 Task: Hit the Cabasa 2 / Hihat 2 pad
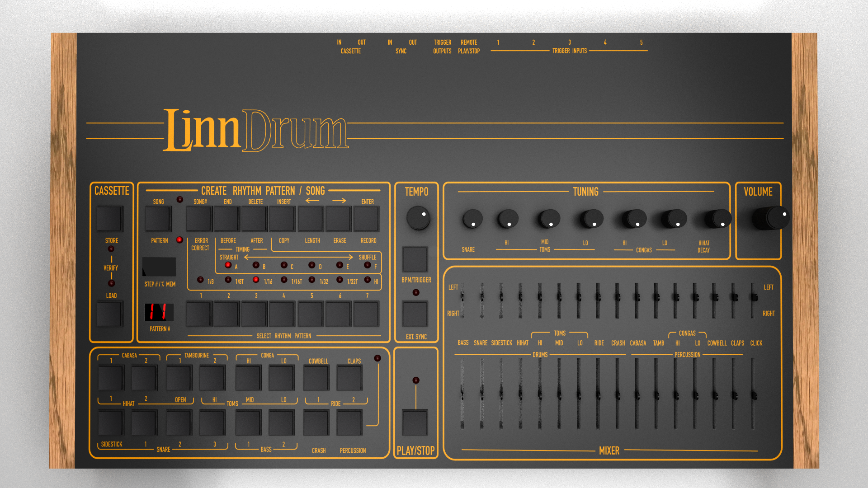[x=144, y=378]
